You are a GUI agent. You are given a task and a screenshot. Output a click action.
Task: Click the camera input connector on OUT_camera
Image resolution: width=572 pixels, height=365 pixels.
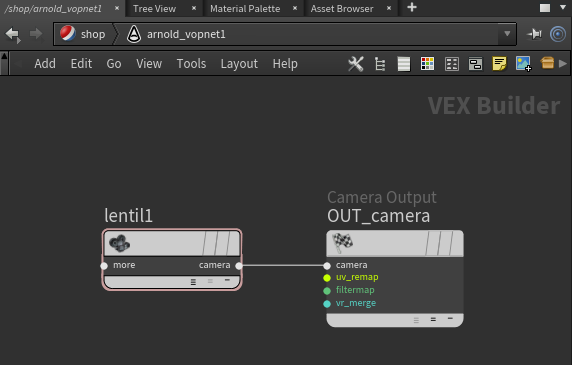327,266
